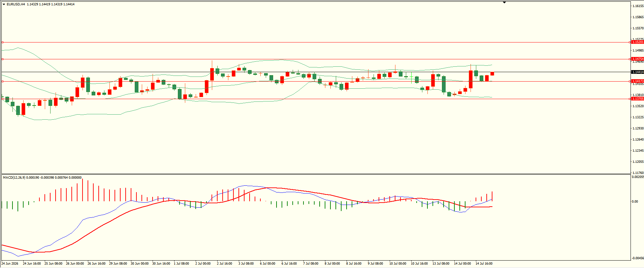644x268 pixels.
Task: Click the triangle beside EURUSD,H4 title
Action: (x=4, y=4)
